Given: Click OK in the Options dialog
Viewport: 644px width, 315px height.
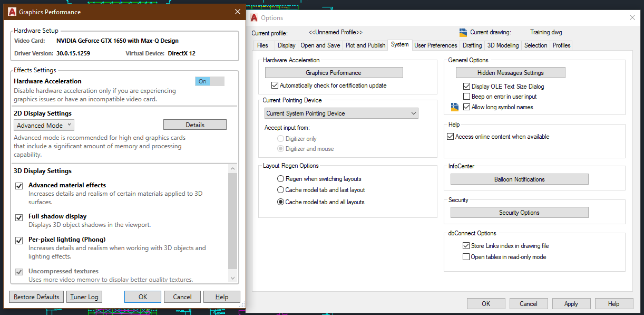Looking at the screenshot, I should [486, 303].
